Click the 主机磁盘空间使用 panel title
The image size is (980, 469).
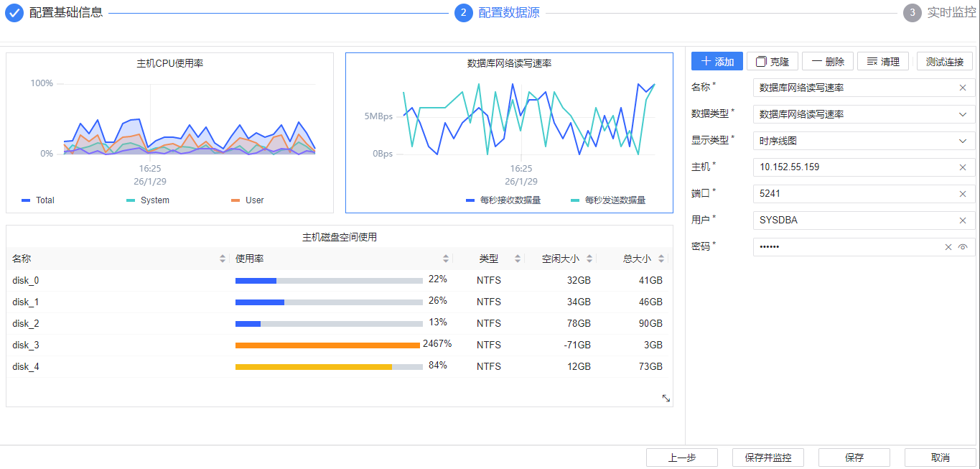pyautogui.click(x=340, y=237)
